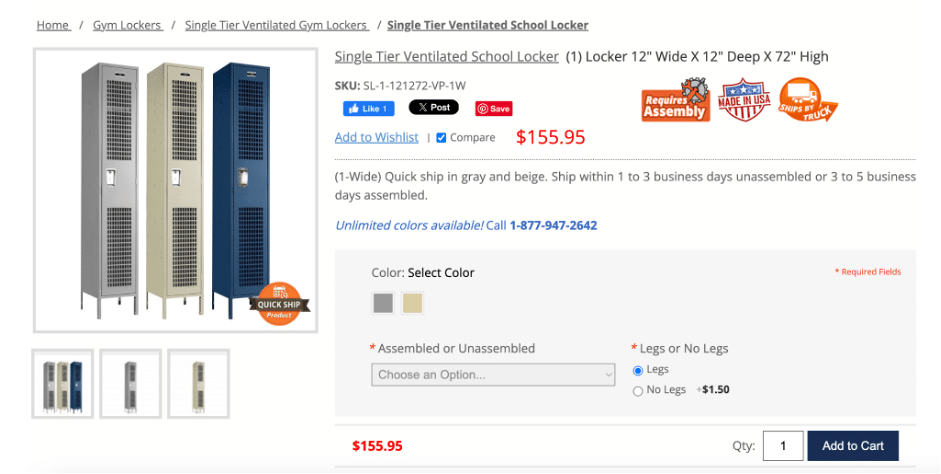Choose the No Legs radio option
Image resolution: width=941 pixels, height=474 pixels.
coord(638,391)
